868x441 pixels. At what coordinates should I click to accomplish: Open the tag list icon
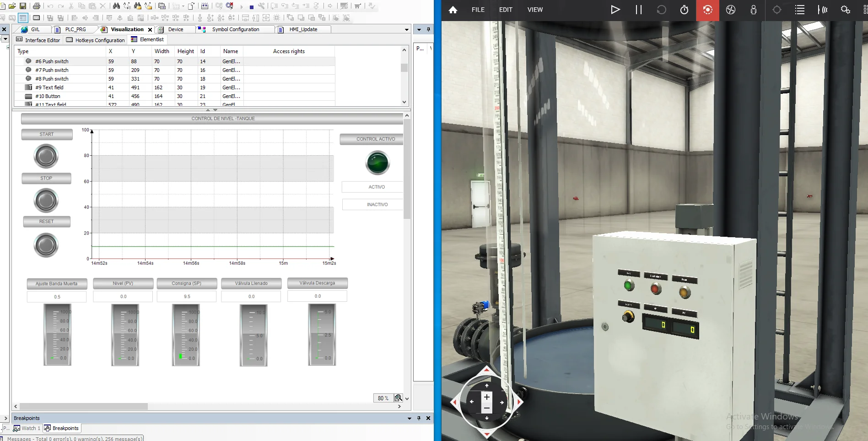799,10
